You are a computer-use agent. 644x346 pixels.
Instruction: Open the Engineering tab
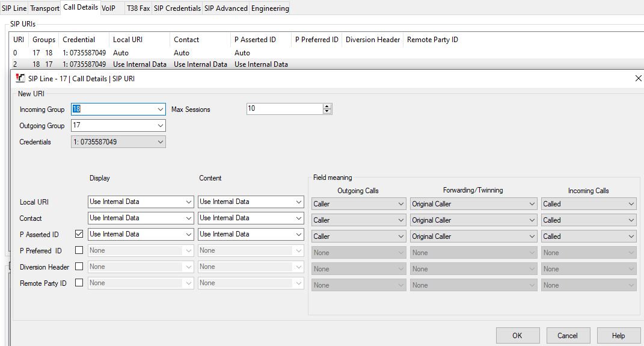coord(270,8)
